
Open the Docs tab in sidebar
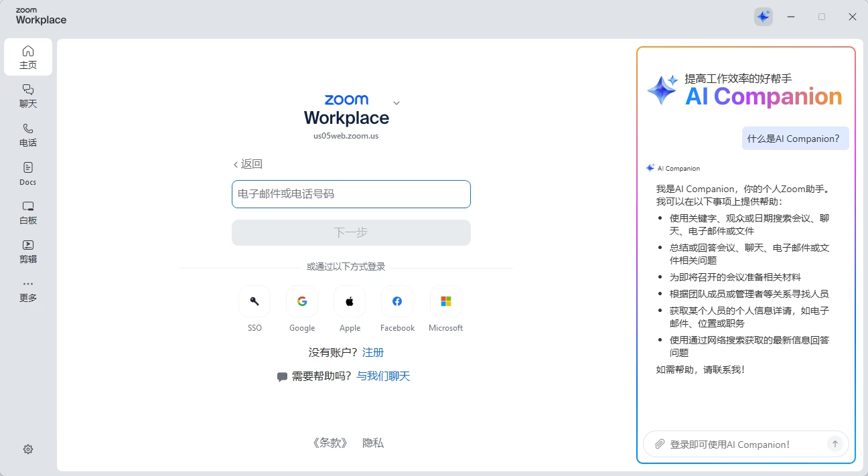pyautogui.click(x=28, y=173)
